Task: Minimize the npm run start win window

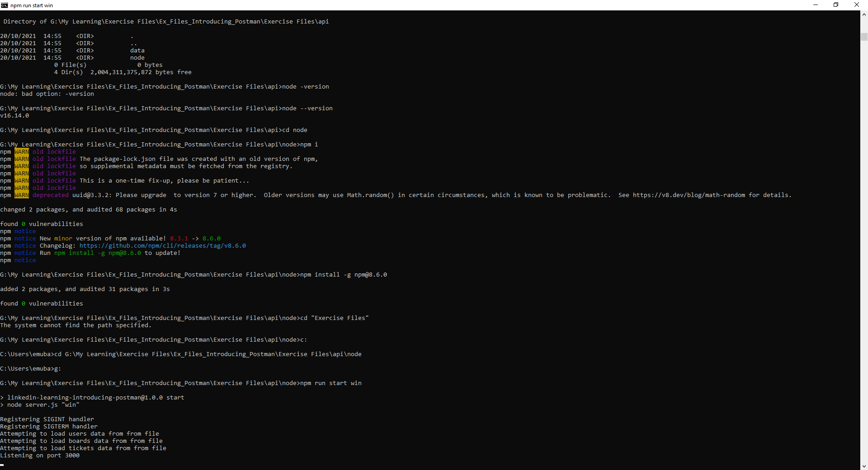Action: click(x=816, y=5)
